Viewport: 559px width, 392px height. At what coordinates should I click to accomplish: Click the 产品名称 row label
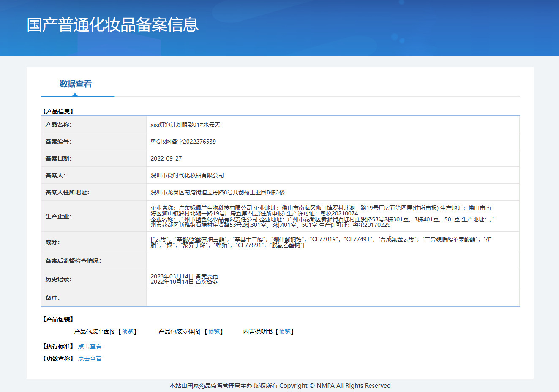[x=59, y=125]
